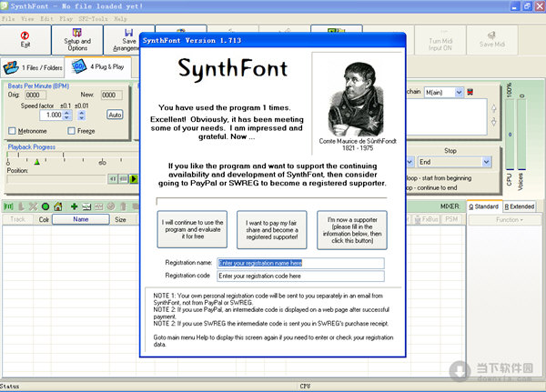Switch to the 1 Files / Folders tab
Screen dimensions: 546x392
[33, 67]
